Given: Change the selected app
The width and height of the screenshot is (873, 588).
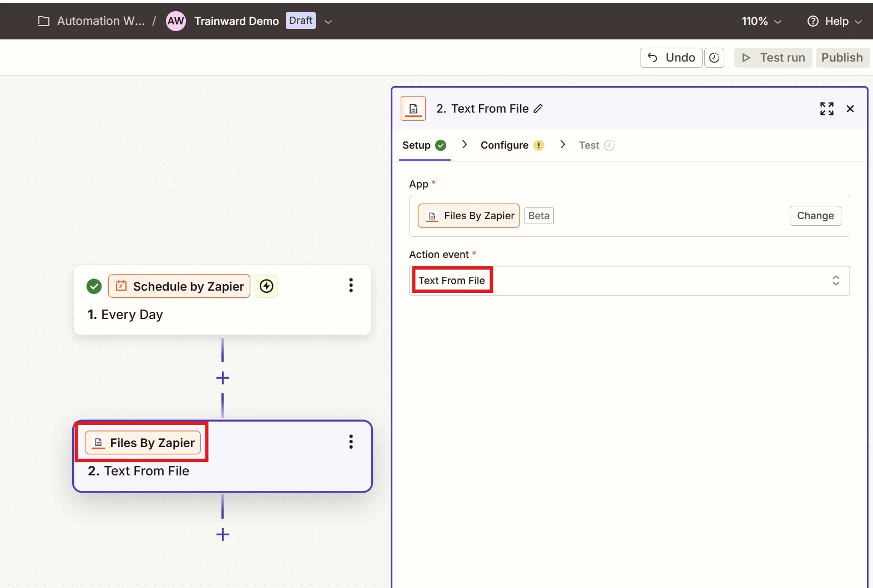Looking at the screenshot, I should pyautogui.click(x=815, y=216).
